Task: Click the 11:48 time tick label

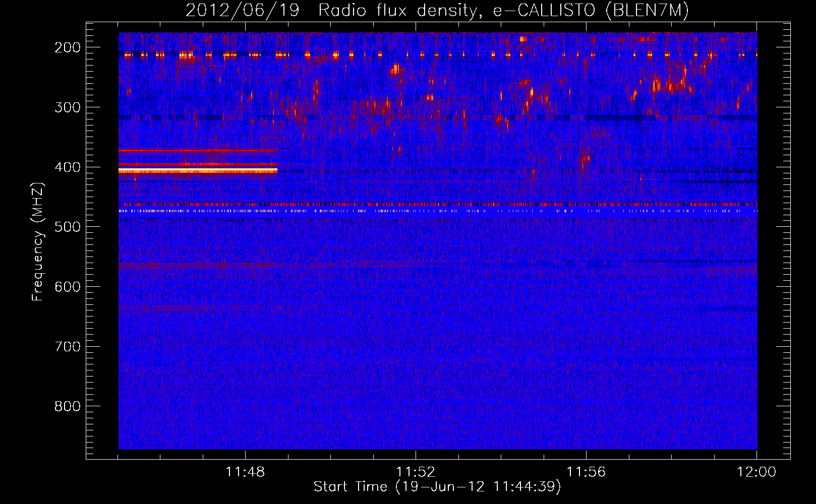Action: tap(245, 472)
